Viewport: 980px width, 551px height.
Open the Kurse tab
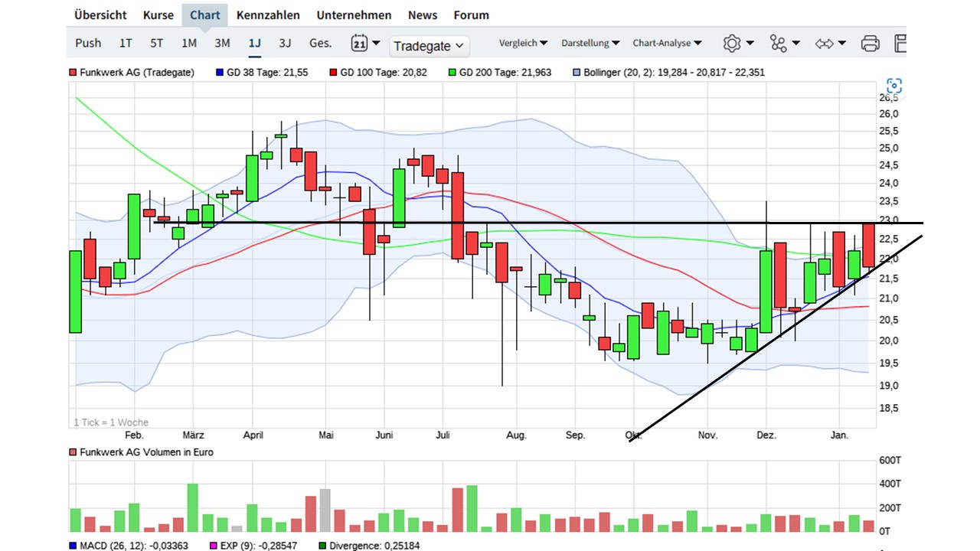[x=158, y=15]
